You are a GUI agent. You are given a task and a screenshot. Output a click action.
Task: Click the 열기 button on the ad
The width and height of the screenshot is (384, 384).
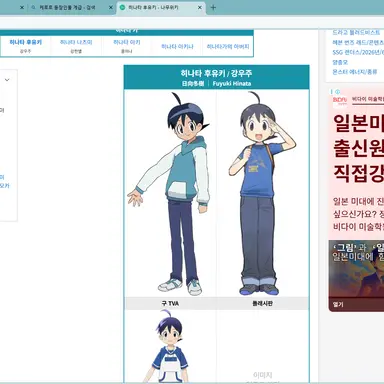coord(338,304)
